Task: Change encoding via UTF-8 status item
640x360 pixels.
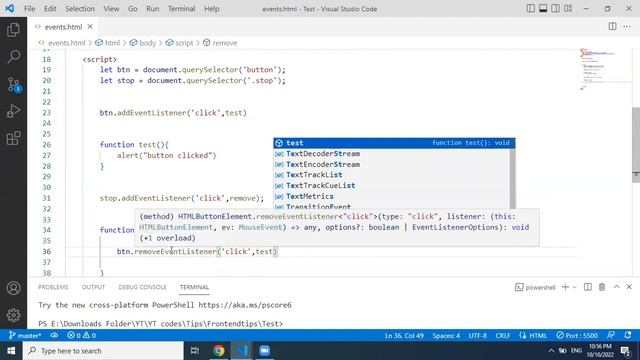Action: [478, 336]
